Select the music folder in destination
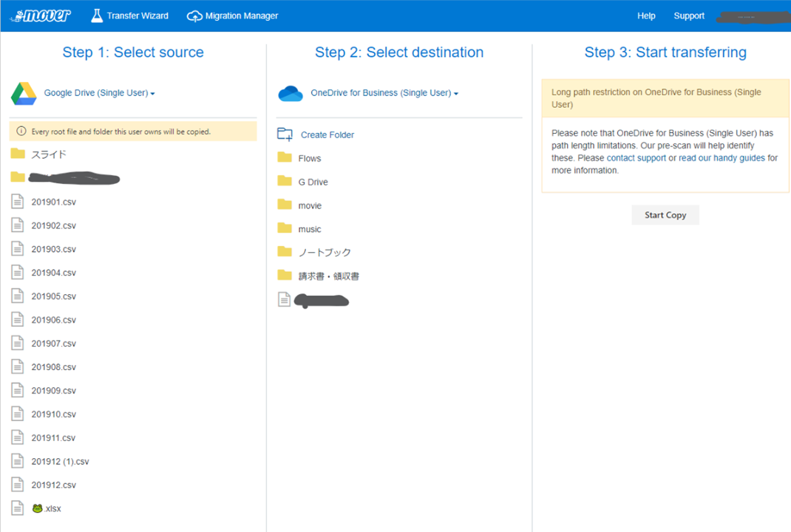The height and width of the screenshot is (532, 791). pyautogui.click(x=309, y=229)
